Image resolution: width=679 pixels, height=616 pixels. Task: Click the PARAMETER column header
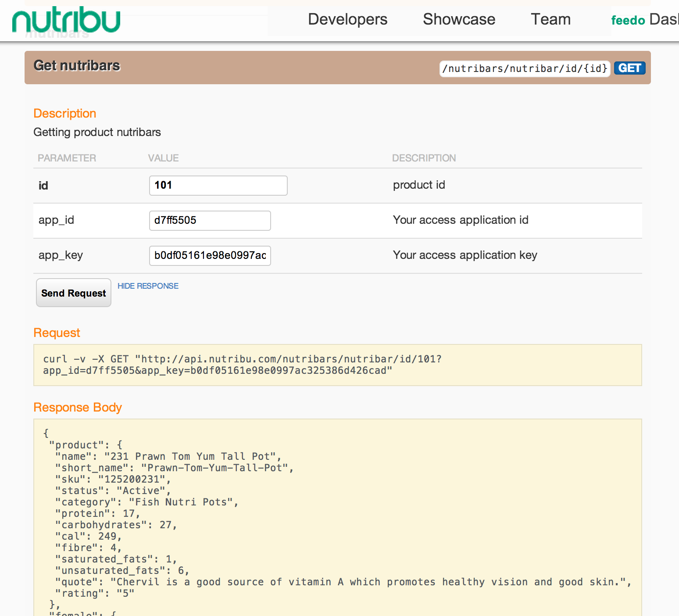[67, 158]
